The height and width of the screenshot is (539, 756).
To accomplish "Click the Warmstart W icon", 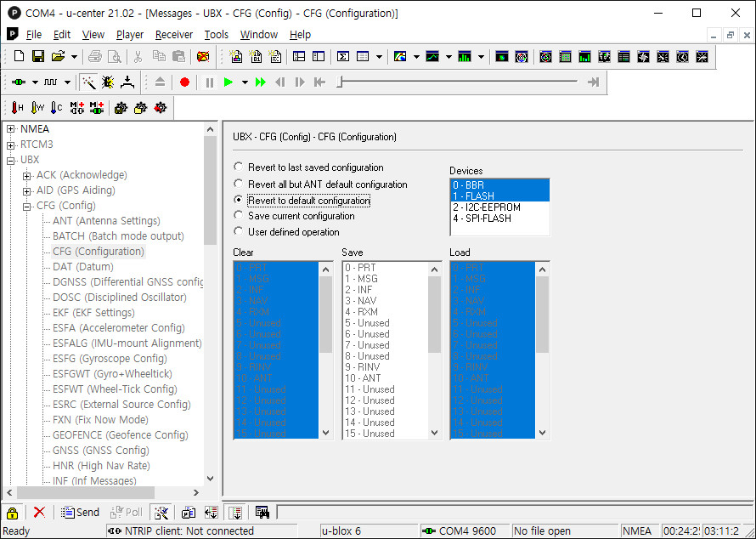I will (x=37, y=108).
